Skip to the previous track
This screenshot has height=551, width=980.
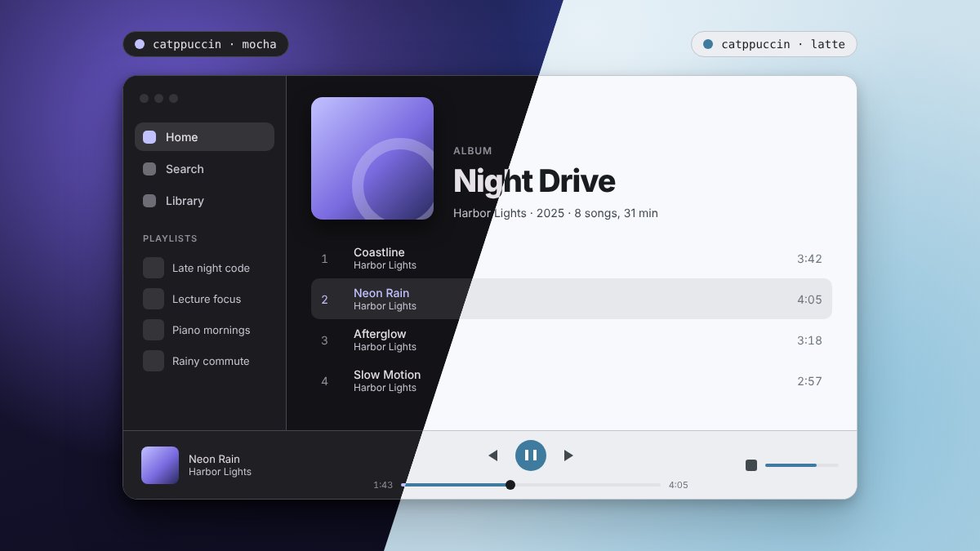[492, 455]
